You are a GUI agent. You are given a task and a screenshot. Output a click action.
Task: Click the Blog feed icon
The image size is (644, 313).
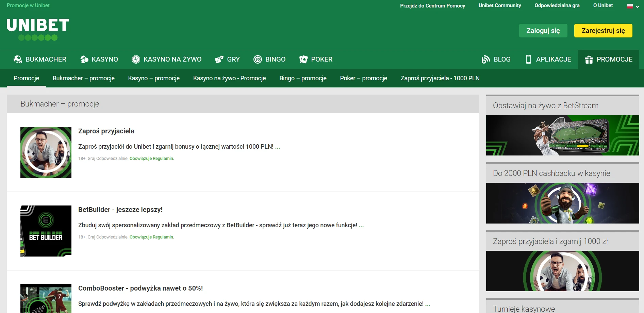click(486, 60)
